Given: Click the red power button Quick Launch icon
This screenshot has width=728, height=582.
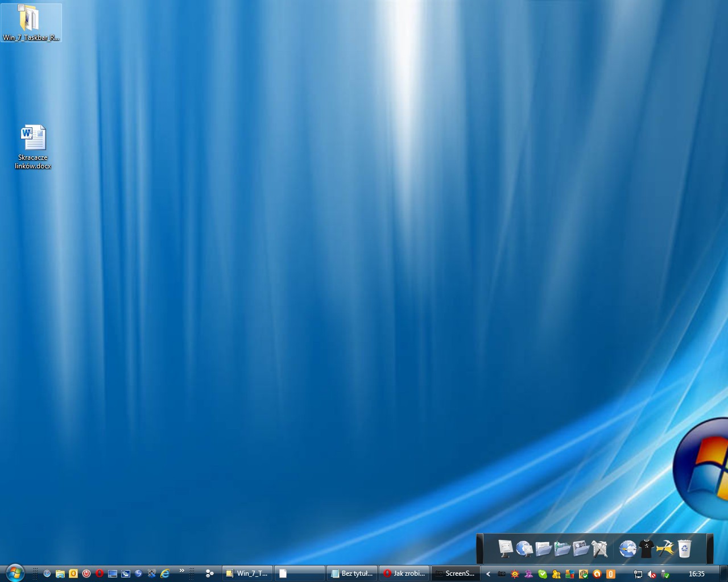Looking at the screenshot, I should tap(86, 573).
